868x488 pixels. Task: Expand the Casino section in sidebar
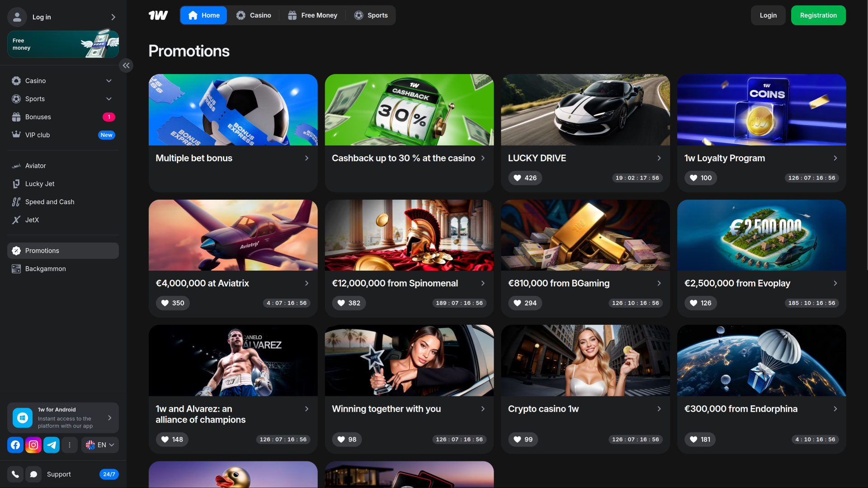click(108, 80)
